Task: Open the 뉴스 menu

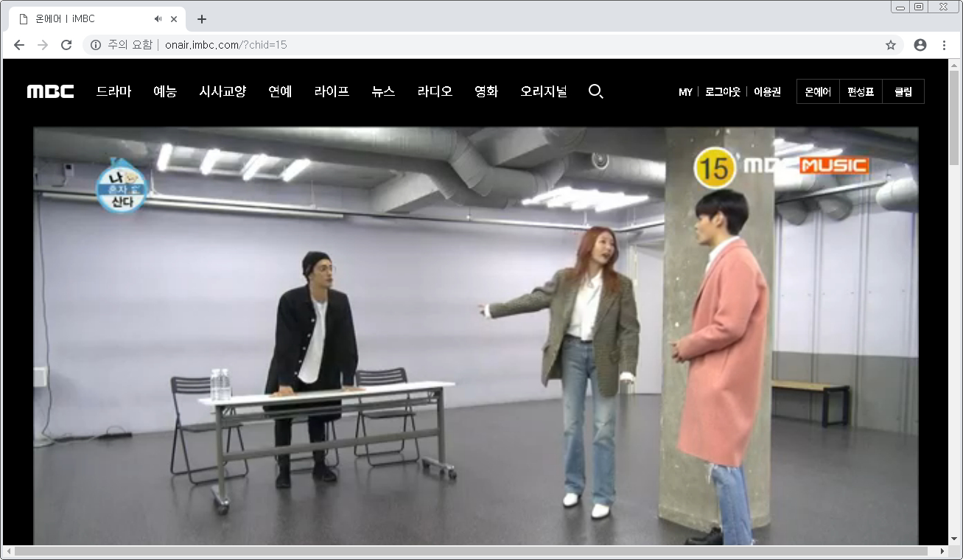Action: tap(383, 91)
